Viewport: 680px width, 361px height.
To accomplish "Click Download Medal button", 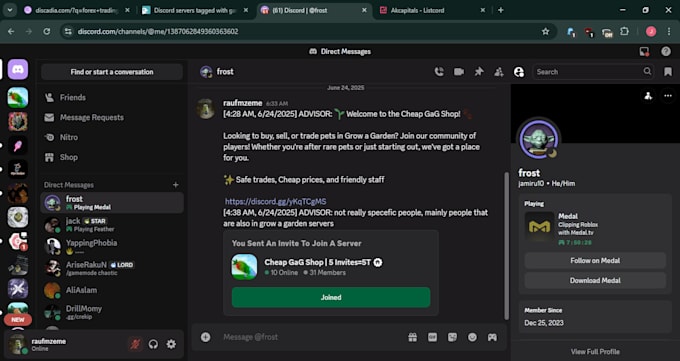I will (595, 280).
